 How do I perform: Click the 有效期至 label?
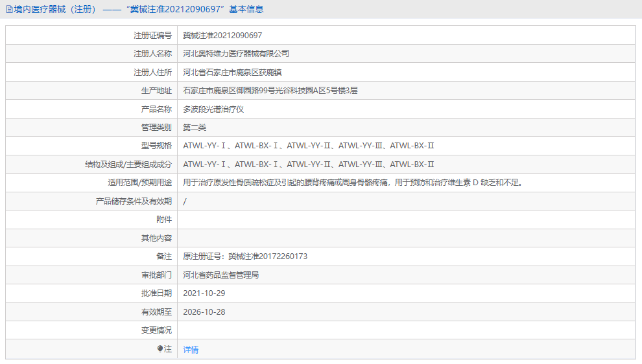coord(156,312)
